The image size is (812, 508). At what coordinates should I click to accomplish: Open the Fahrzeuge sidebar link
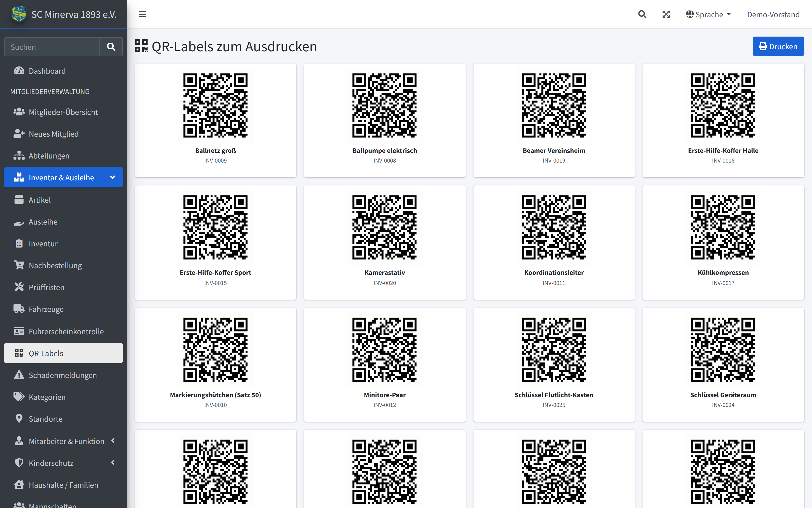pos(63,309)
